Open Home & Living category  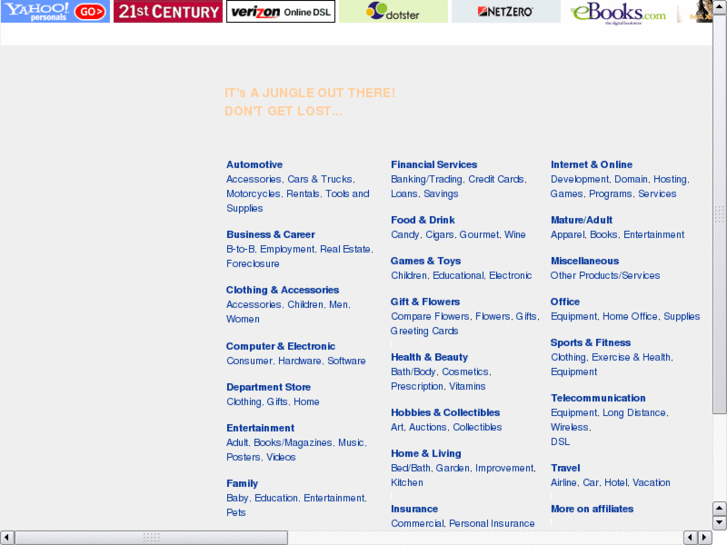(426, 454)
